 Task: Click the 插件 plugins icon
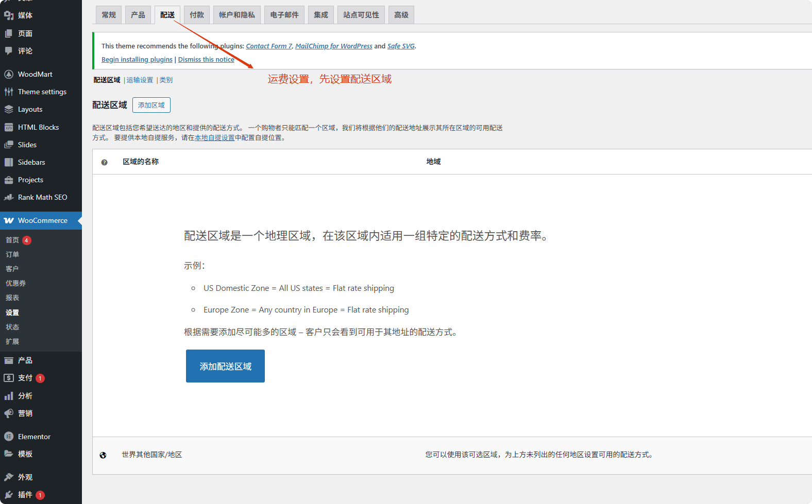pos(9,495)
